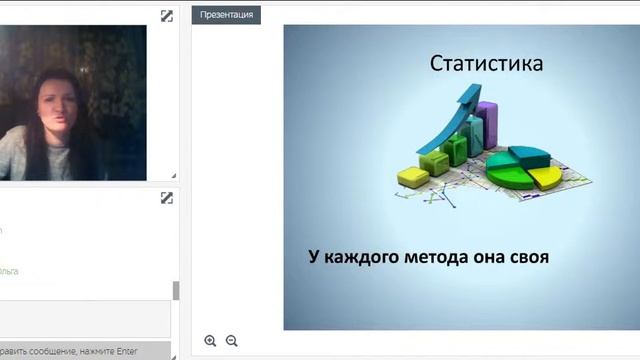Click the chat message input field
This screenshot has height=360, width=640.
85,319
